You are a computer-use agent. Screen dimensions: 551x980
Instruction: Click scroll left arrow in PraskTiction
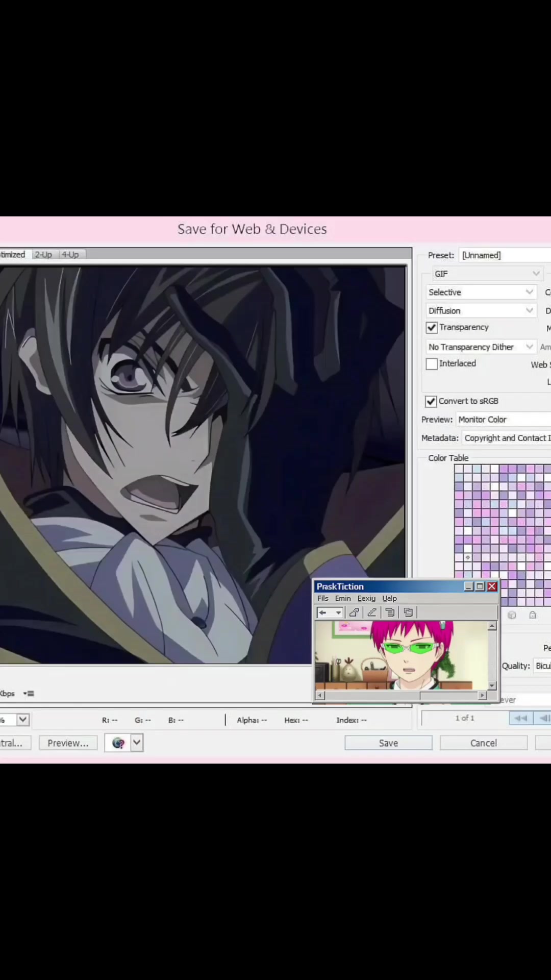320,695
